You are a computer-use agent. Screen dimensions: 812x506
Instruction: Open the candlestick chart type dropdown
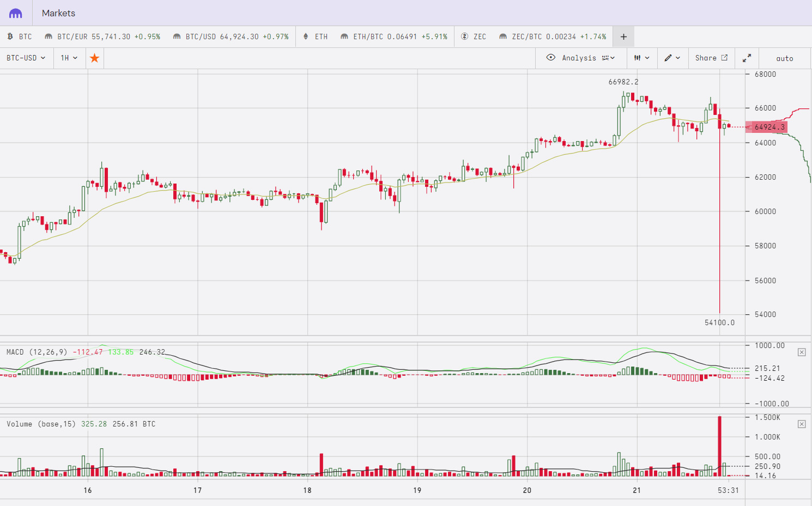pos(641,58)
